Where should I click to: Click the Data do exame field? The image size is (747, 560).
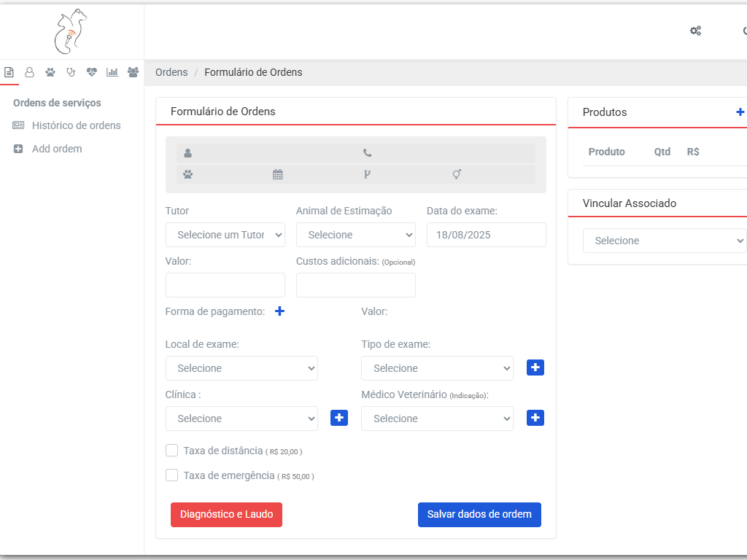pyautogui.click(x=486, y=235)
